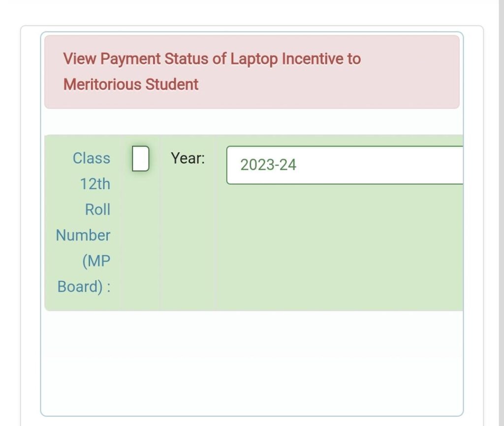The width and height of the screenshot is (504, 426).
Task: Click the word 'Number' in the label
Action: click(83, 235)
